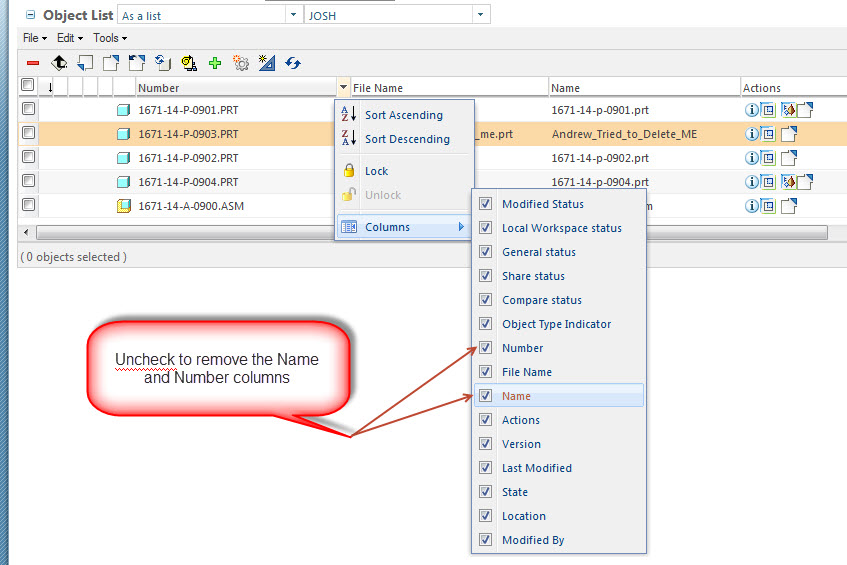Toggle the File Name column checkbox
Viewport: 847px width, 565px height.
point(486,372)
